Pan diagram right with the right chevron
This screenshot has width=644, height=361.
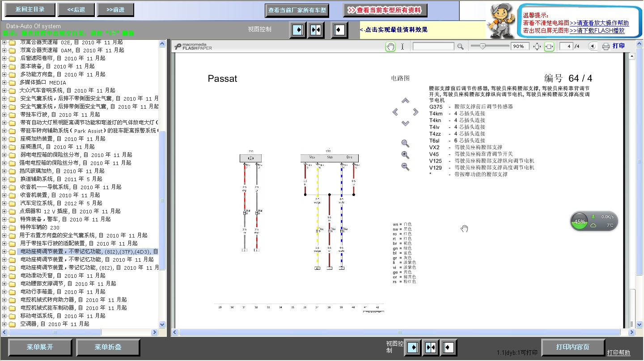(415, 112)
